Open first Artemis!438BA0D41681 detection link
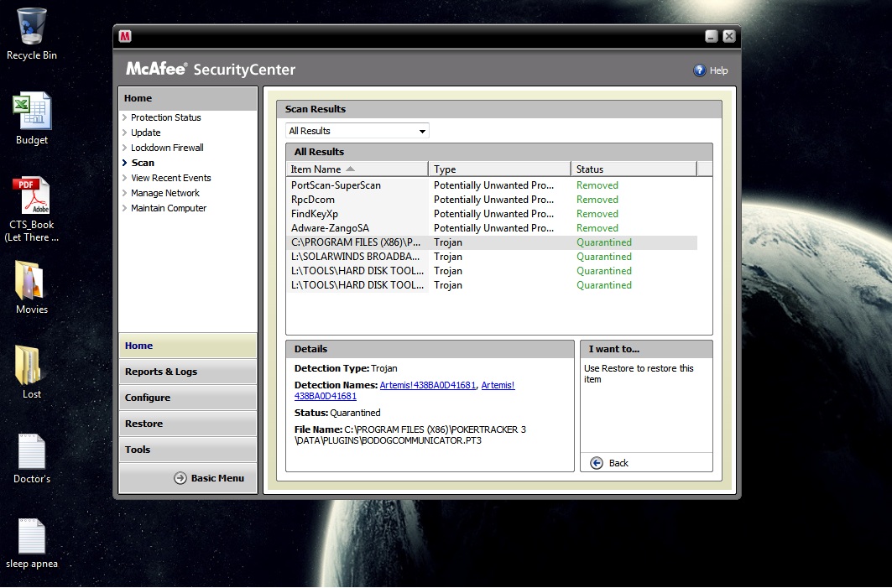 click(428, 385)
